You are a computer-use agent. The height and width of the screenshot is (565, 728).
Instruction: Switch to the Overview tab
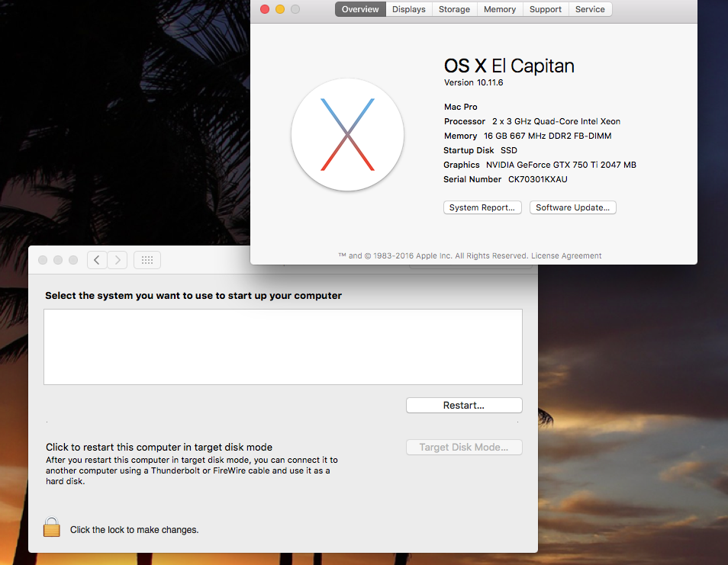click(360, 9)
